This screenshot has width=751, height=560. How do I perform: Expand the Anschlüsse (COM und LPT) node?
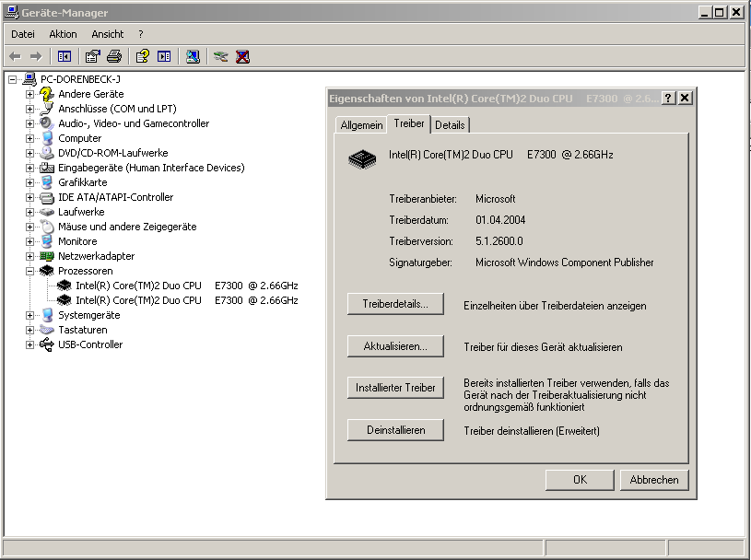[x=29, y=109]
